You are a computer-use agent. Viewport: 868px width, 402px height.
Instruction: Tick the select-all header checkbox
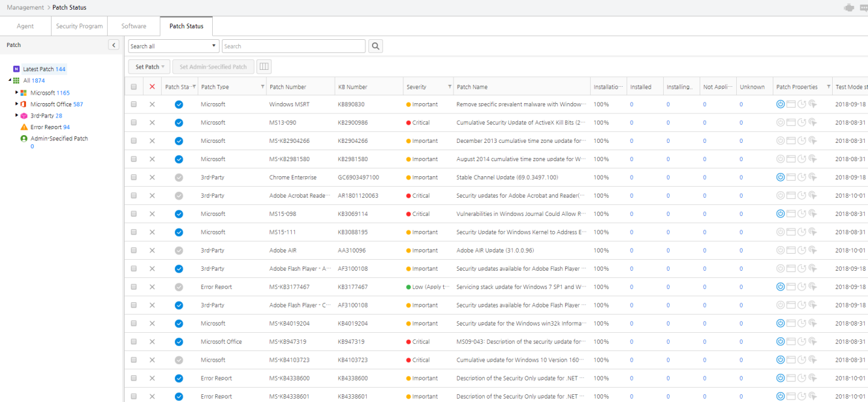(x=134, y=87)
